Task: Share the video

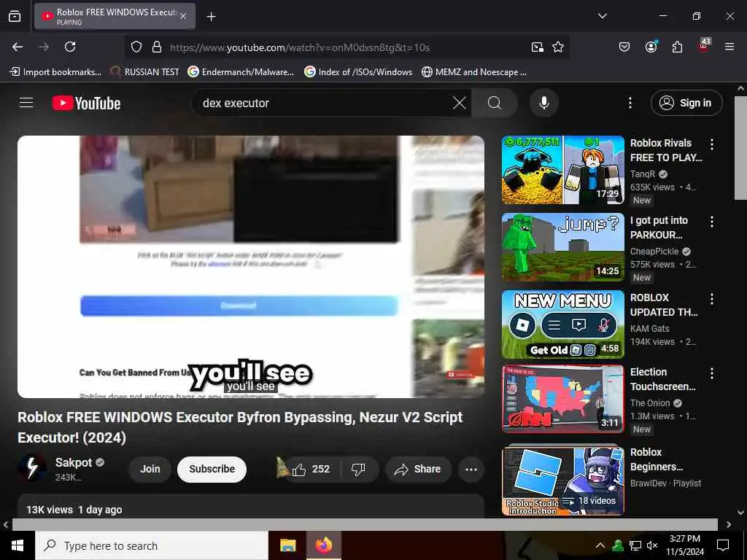Action: point(418,469)
